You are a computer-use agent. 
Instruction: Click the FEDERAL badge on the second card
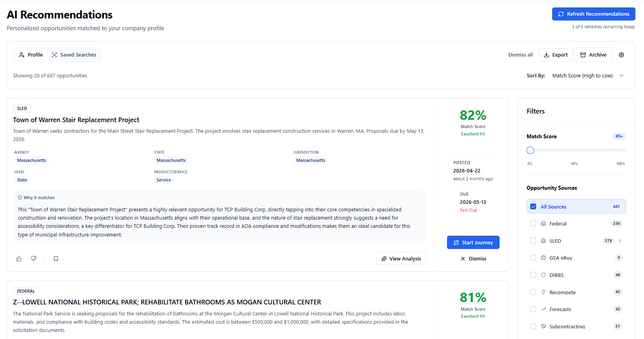26,291
